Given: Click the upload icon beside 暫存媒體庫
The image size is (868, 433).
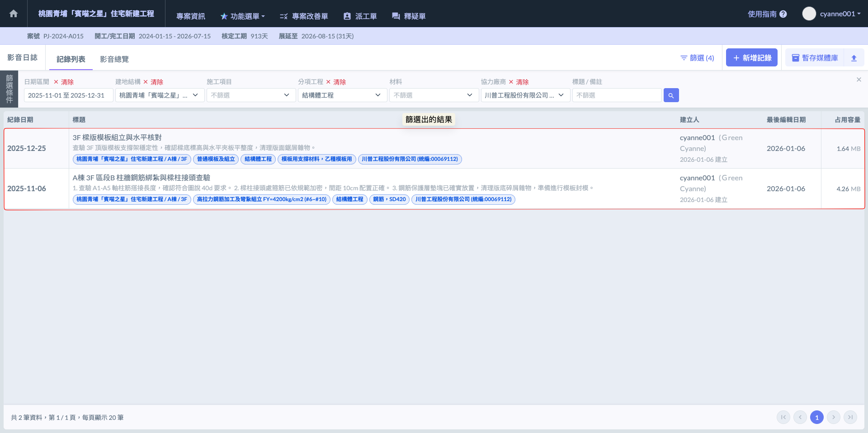Looking at the screenshot, I should [854, 58].
